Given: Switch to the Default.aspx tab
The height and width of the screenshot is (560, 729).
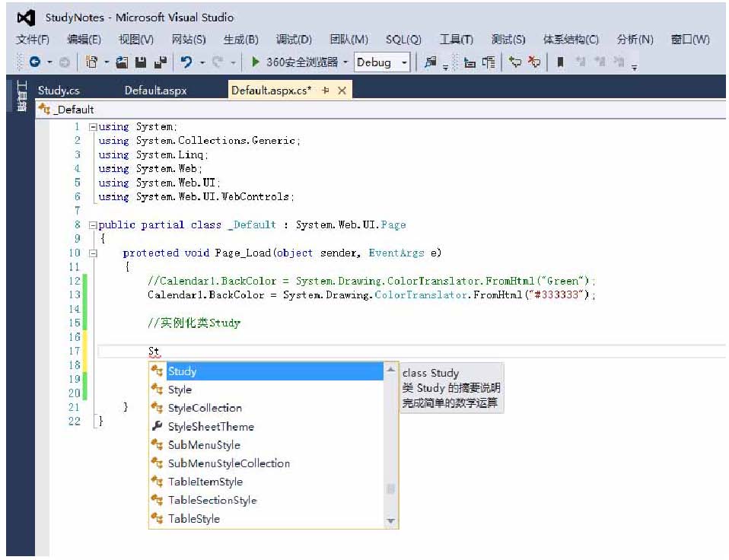Looking at the screenshot, I should click(x=156, y=90).
